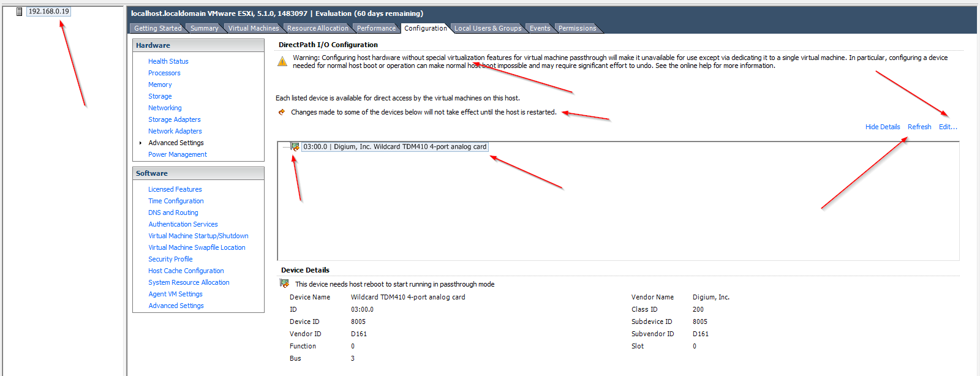
Task: Select the Configuration tab
Action: tap(426, 28)
